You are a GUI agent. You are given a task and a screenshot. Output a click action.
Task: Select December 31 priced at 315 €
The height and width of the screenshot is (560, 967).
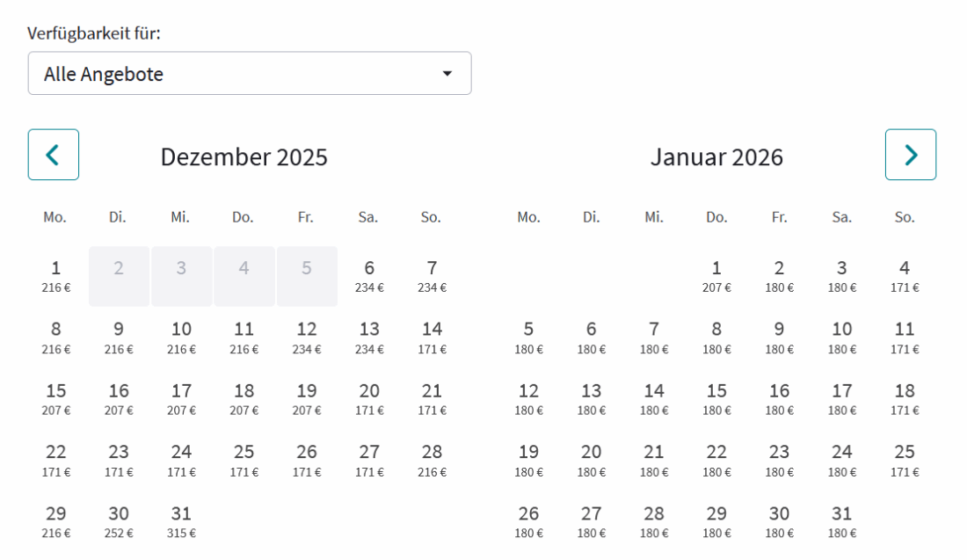[181, 522]
